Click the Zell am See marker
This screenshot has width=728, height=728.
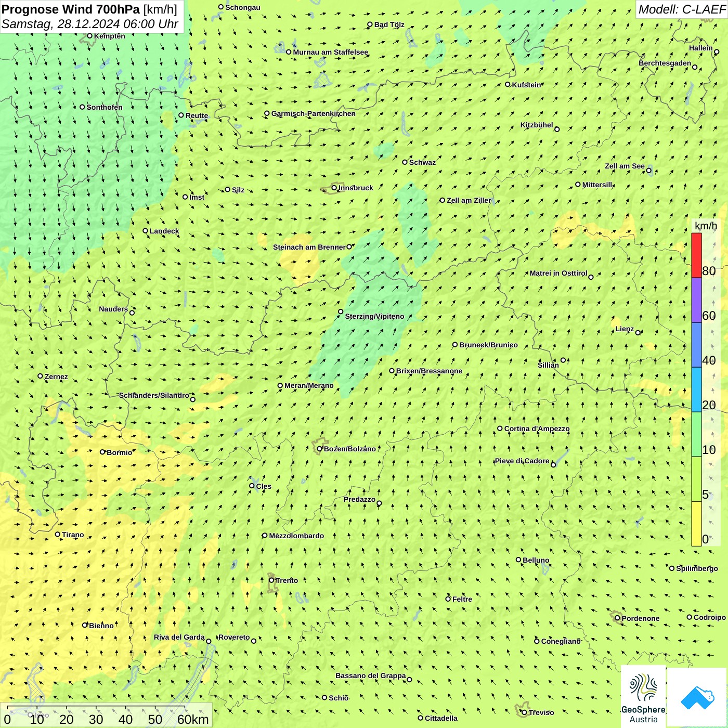[648, 170]
